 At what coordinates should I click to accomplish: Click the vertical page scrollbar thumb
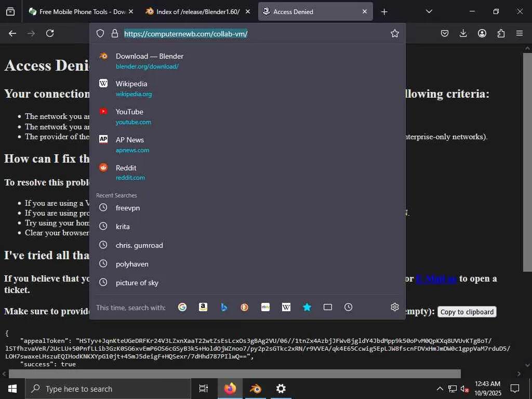point(527,162)
